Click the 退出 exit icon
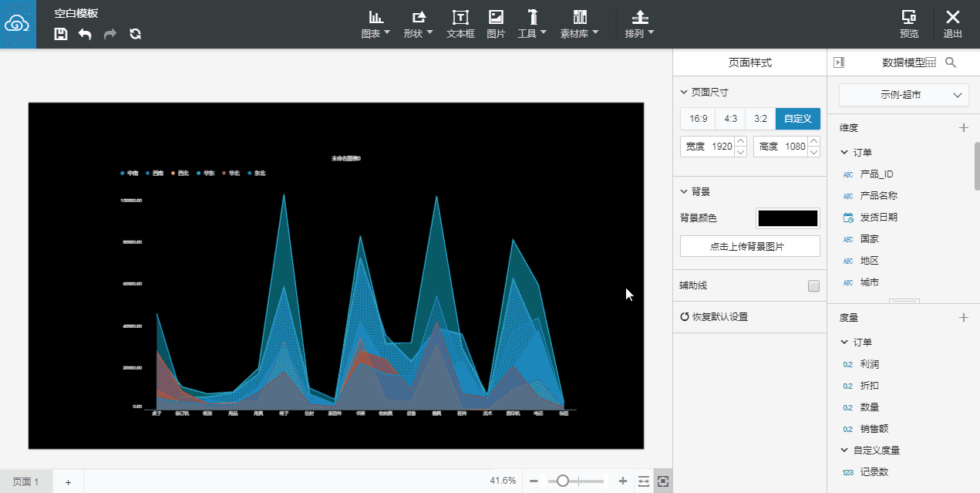This screenshot has height=493, width=980. [953, 24]
